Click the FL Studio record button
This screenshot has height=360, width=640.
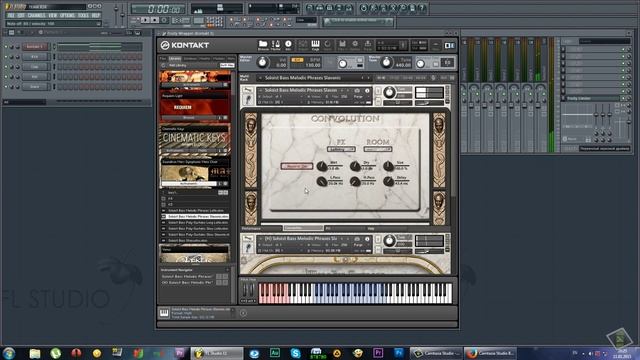164,20
